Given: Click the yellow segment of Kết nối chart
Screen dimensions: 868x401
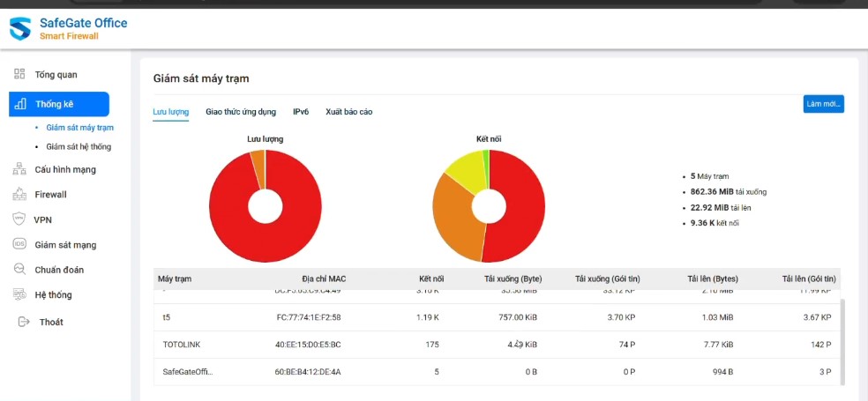Looking at the screenshot, I should coord(465,172).
